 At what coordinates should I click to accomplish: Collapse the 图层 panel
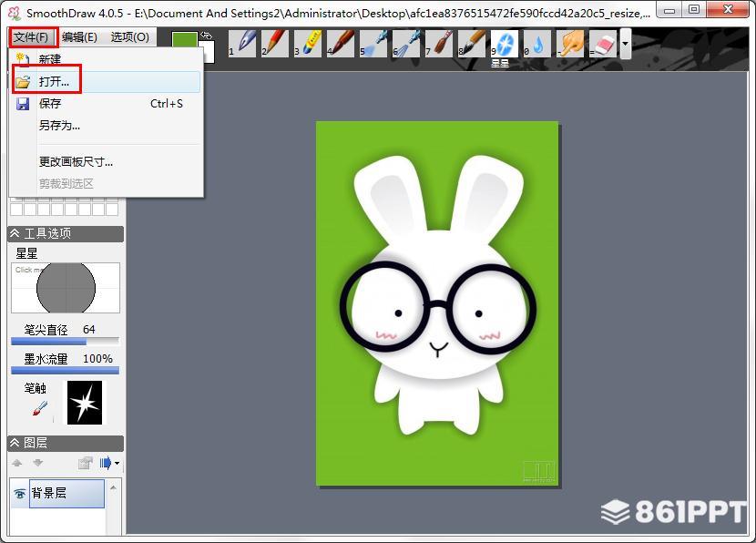click(15, 443)
